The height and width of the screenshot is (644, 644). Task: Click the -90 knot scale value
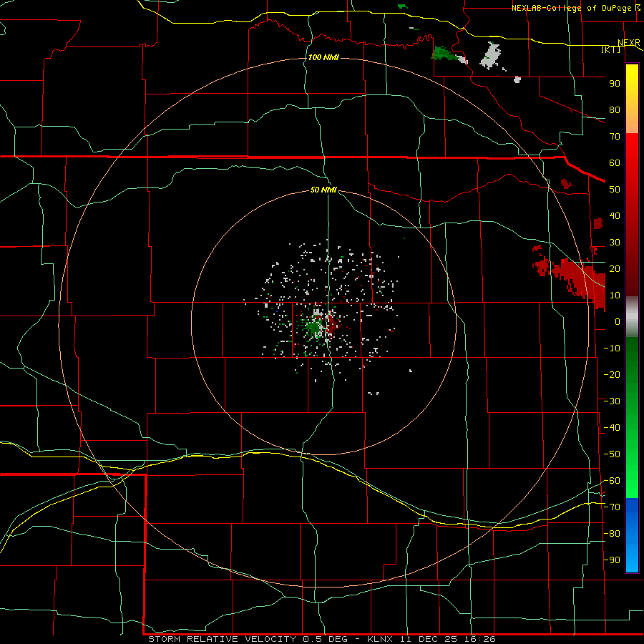(x=612, y=560)
